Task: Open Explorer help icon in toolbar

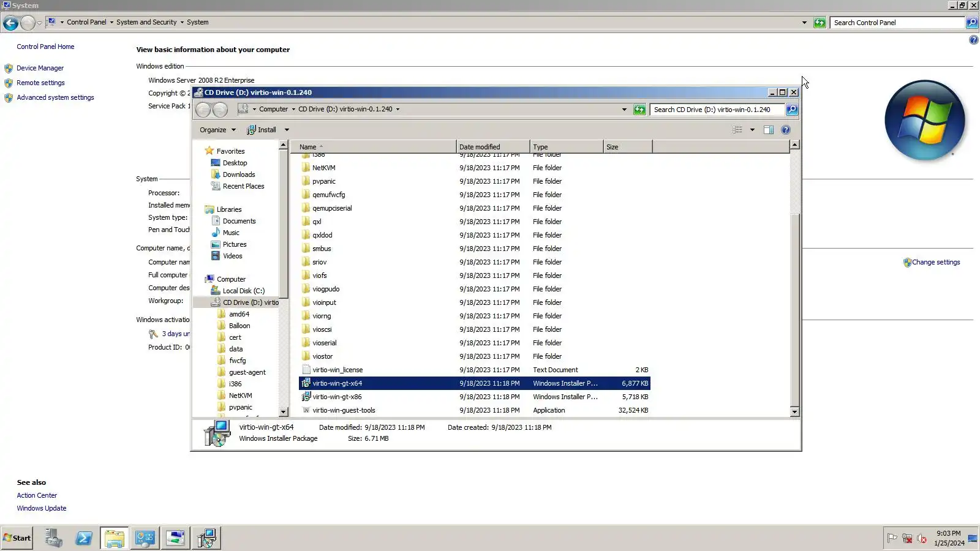Action: point(786,130)
